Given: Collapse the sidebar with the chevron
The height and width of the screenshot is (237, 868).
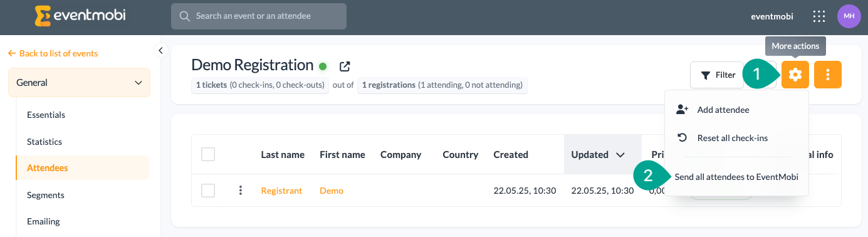Looking at the screenshot, I should coord(160,50).
